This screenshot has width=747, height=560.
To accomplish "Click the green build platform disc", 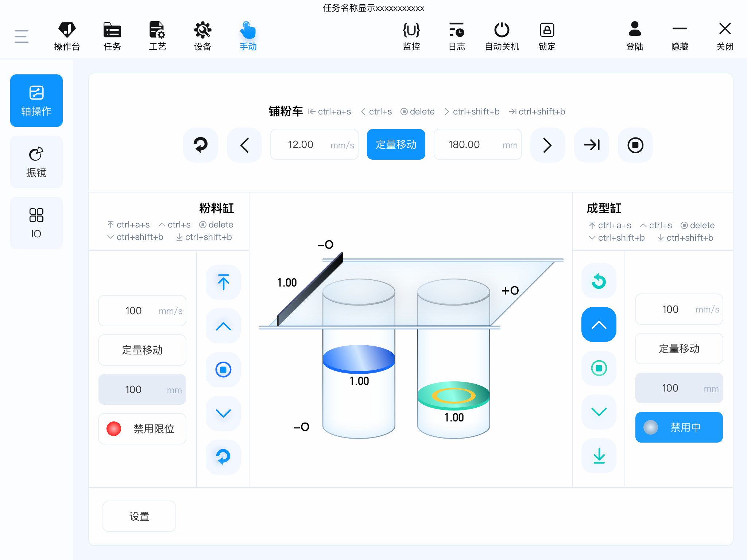I will pyautogui.click(x=454, y=395).
